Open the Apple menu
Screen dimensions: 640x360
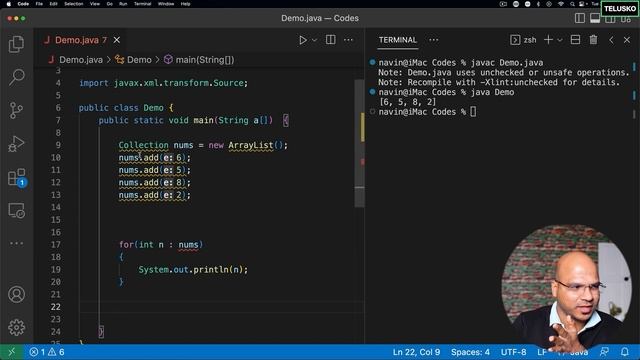coord(8,4)
